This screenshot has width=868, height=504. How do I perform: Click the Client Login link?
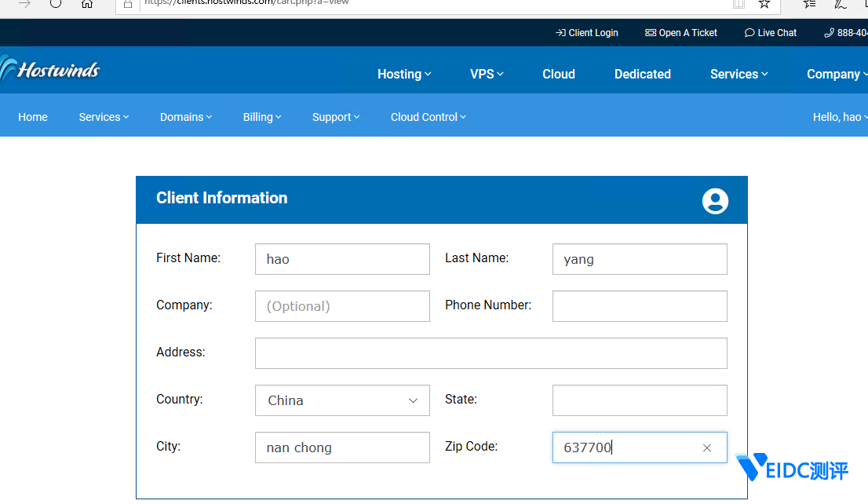(586, 33)
